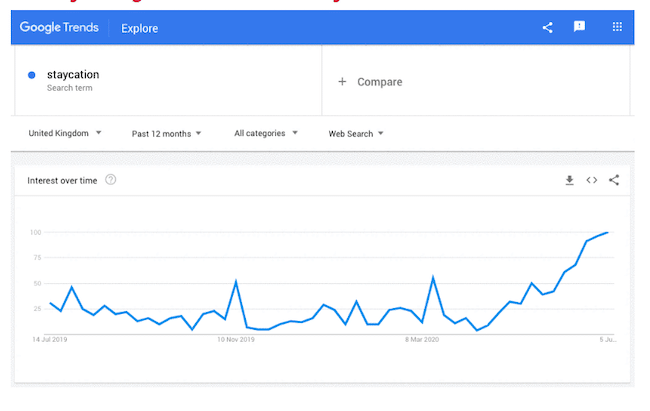Screen dimensions: 650x411
Task: Share the Interest over time chart
Action: pyautogui.click(x=614, y=180)
